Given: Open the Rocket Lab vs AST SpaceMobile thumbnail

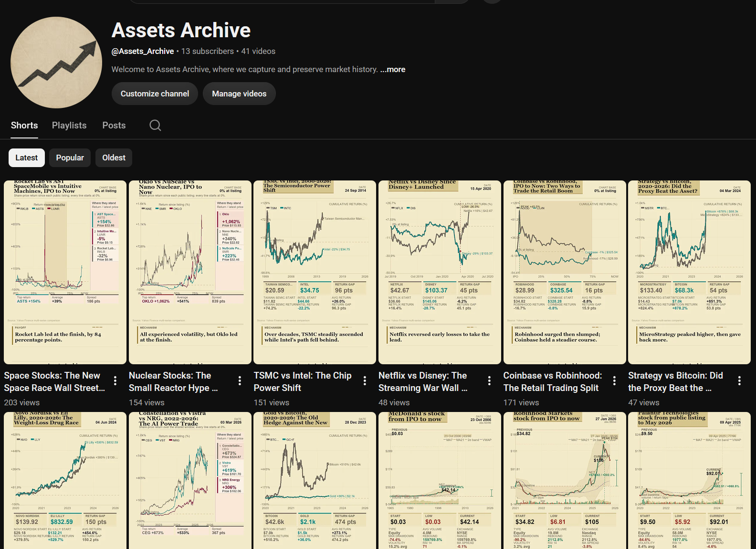Looking at the screenshot, I should pos(65,272).
